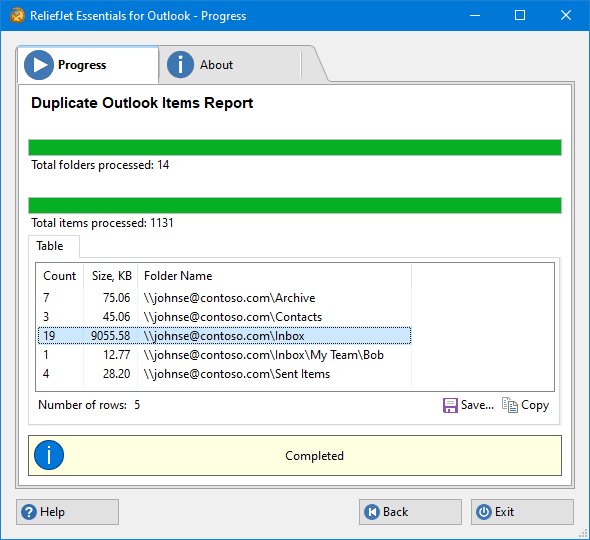The width and height of the screenshot is (590, 540).
Task: Click the 'Total folders processed: 14' text
Action: coord(100,165)
